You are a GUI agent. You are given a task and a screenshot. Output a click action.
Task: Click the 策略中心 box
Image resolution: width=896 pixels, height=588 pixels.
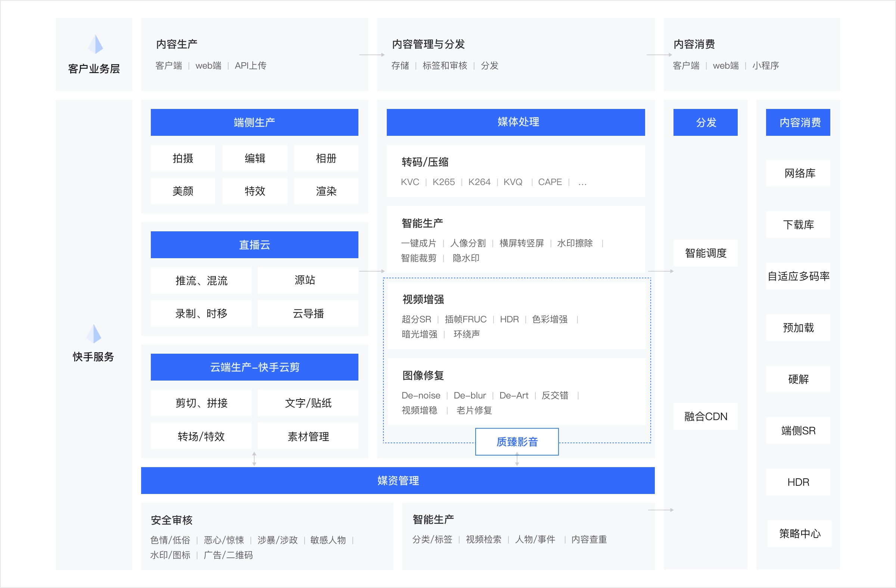click(800, 534)
